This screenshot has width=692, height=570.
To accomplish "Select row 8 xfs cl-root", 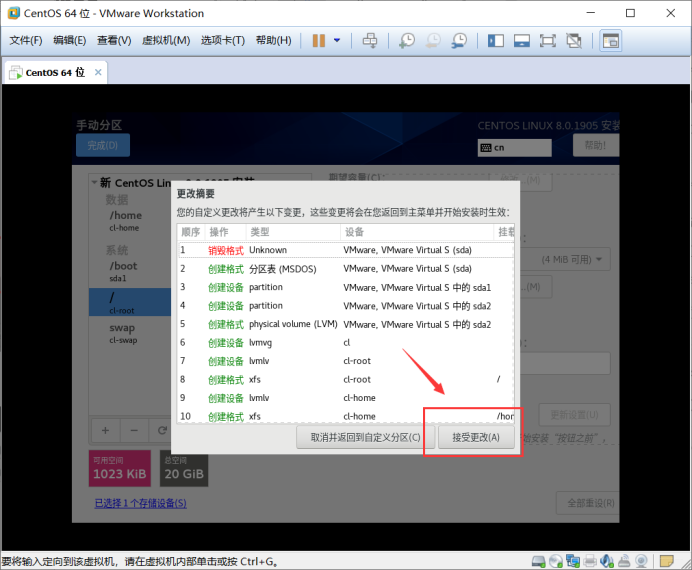I will [346, 379].
